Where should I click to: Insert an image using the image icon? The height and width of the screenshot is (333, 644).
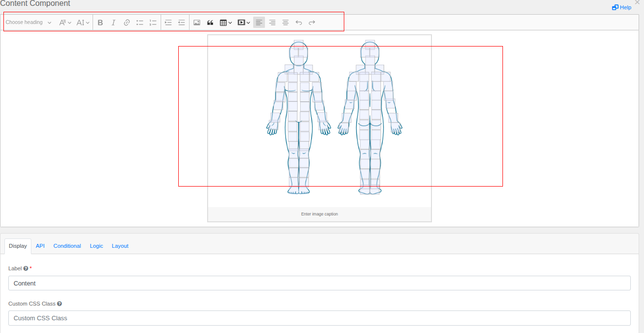[197, 23]
